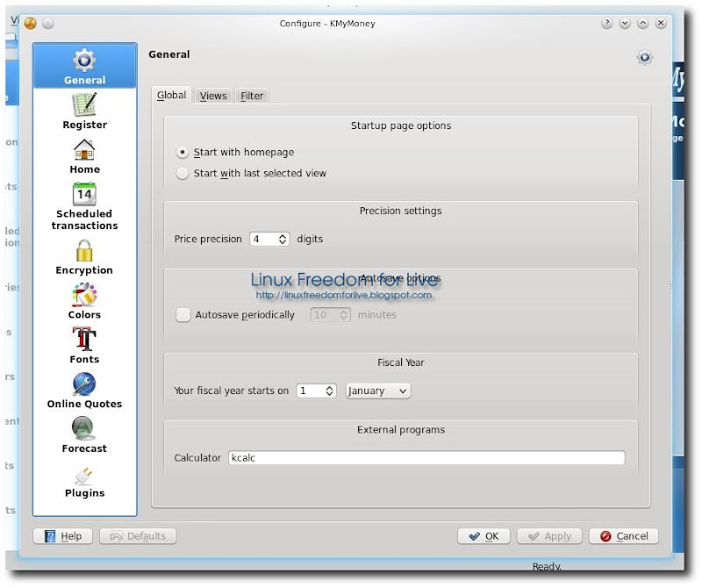The height and width of the screenshot is (588, 702).
Task: Open the Encryption settings page
Action: pos(84,256)
